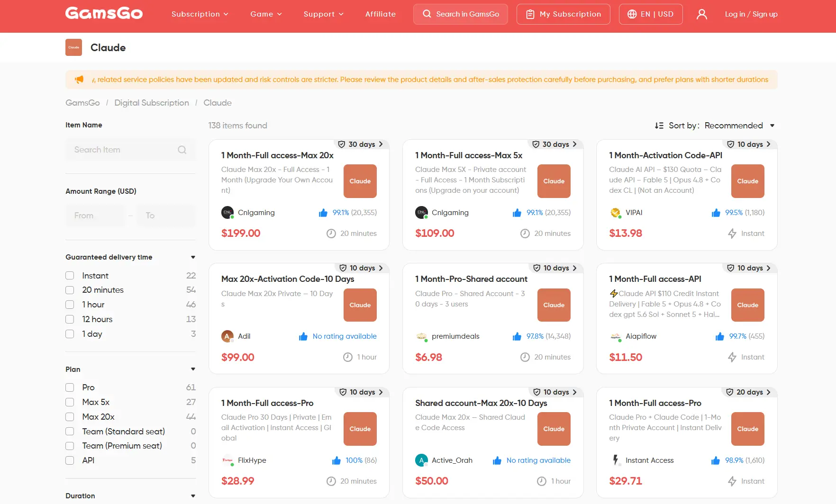Open the Game menu
Image resolution: width=836 pixels, height=504 pixels.
coord(266,14)
